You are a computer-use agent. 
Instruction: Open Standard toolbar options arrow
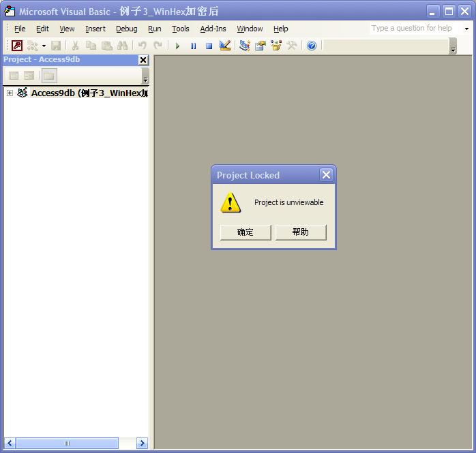[453, 46]
